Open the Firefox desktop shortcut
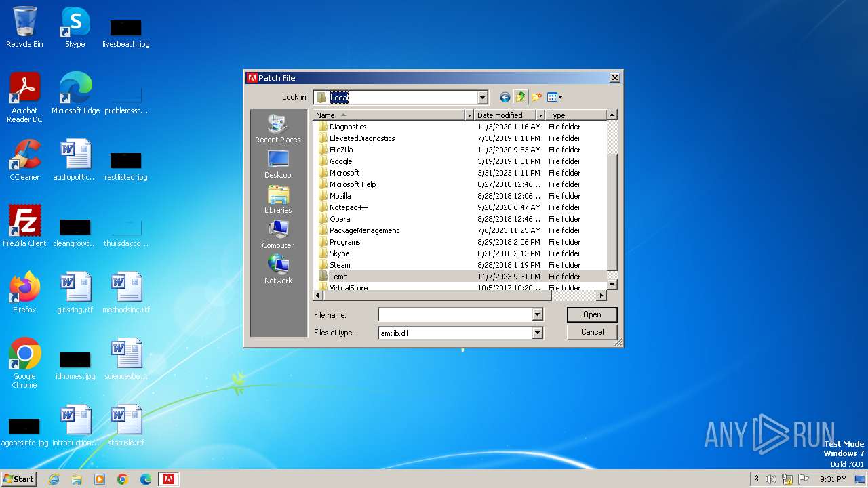868x488 pixels. [24, 293]
